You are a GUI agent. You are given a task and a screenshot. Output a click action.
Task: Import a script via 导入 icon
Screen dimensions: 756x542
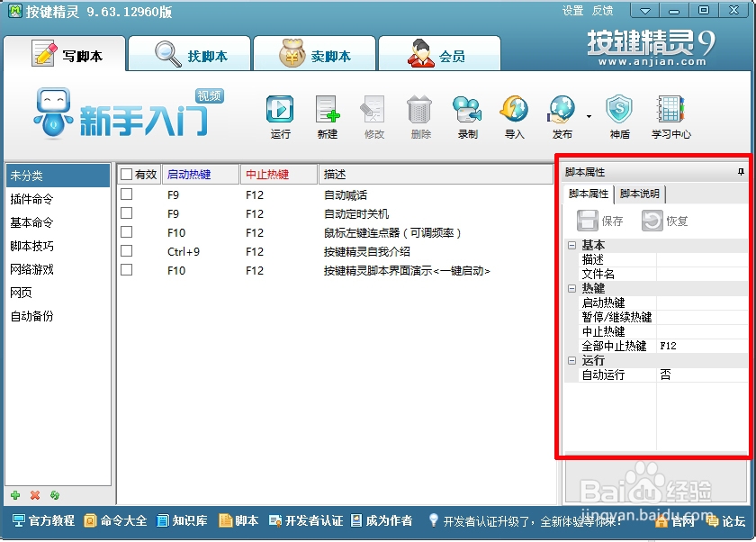514,110
